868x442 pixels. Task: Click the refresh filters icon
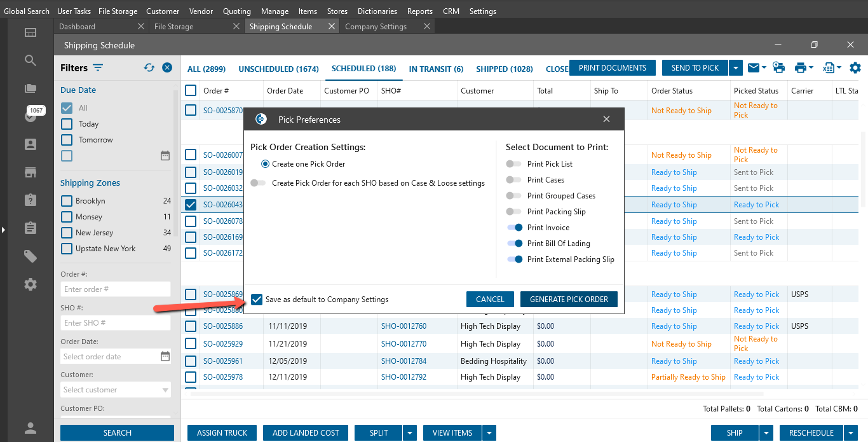pyautogui.click(x=149, y=68)
